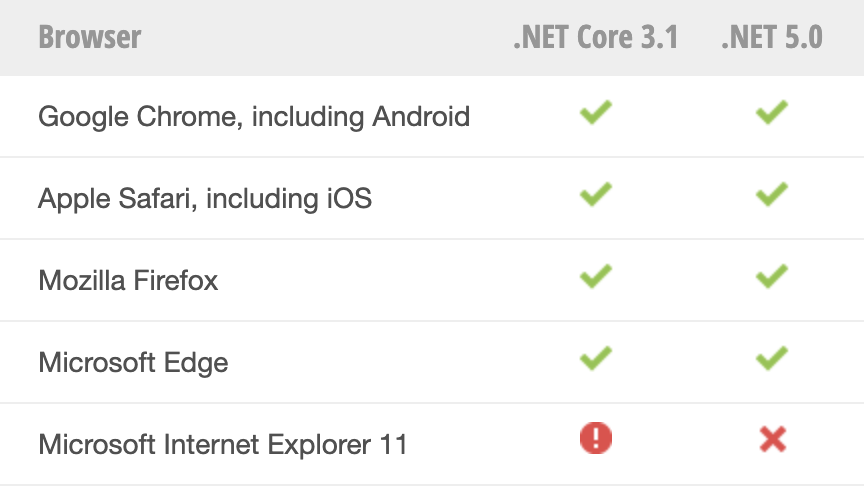Click the Microsoft Internet Explorer 11 row label
This screenshot has height=488, width=864.
coord(223,444)
